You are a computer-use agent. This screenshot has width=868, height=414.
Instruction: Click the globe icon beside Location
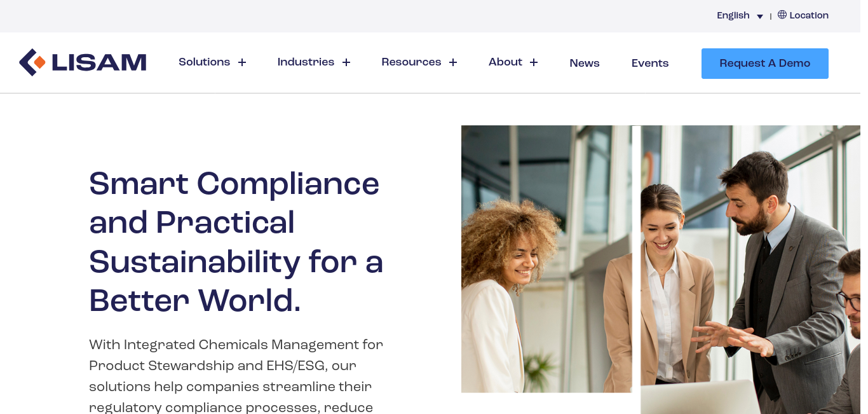782,15
